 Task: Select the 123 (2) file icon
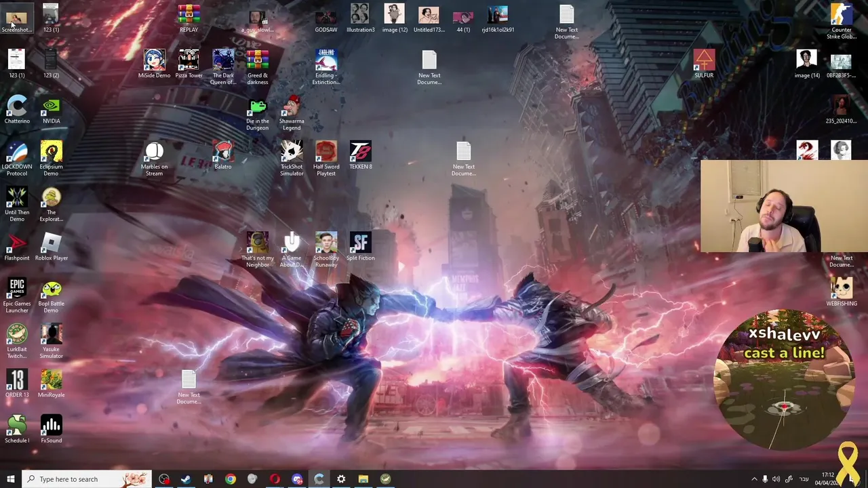pyautogui.click(x=52, y=64)
